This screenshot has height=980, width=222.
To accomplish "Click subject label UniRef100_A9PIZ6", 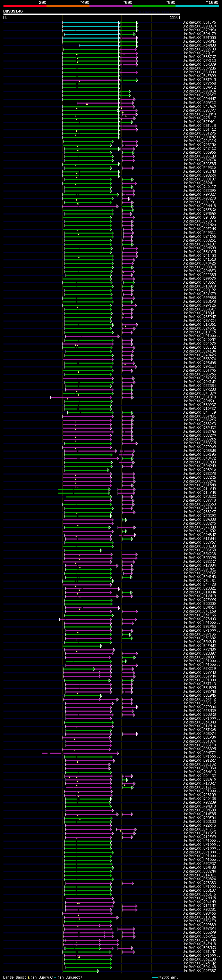I will (199, 306).
